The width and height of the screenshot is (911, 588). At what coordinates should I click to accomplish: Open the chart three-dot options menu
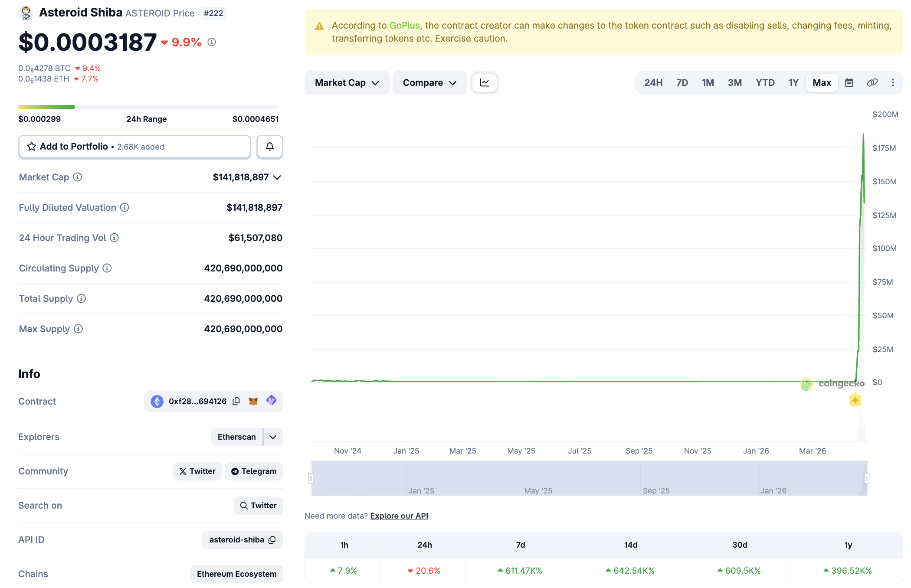(893, 83)
